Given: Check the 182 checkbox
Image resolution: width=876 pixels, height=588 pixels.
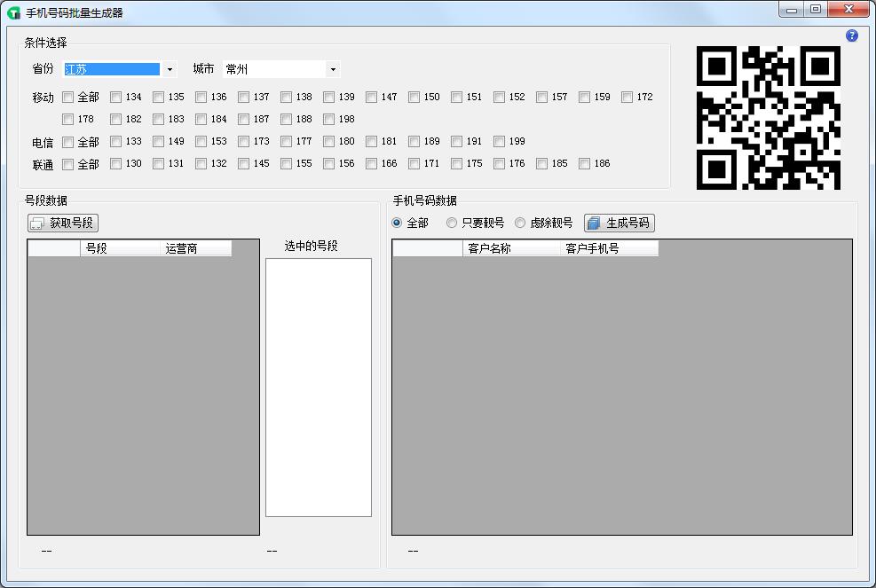Looking at the screenshot, I should (115, 120).
